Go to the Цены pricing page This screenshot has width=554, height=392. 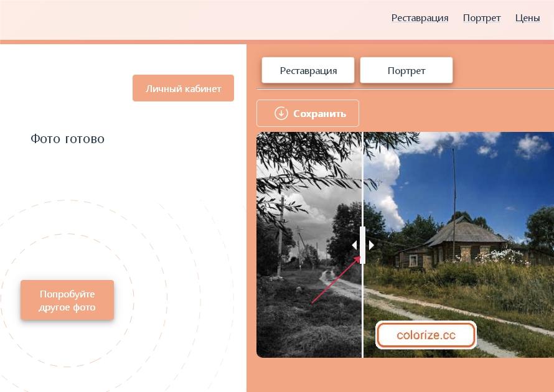pos(527,18)
